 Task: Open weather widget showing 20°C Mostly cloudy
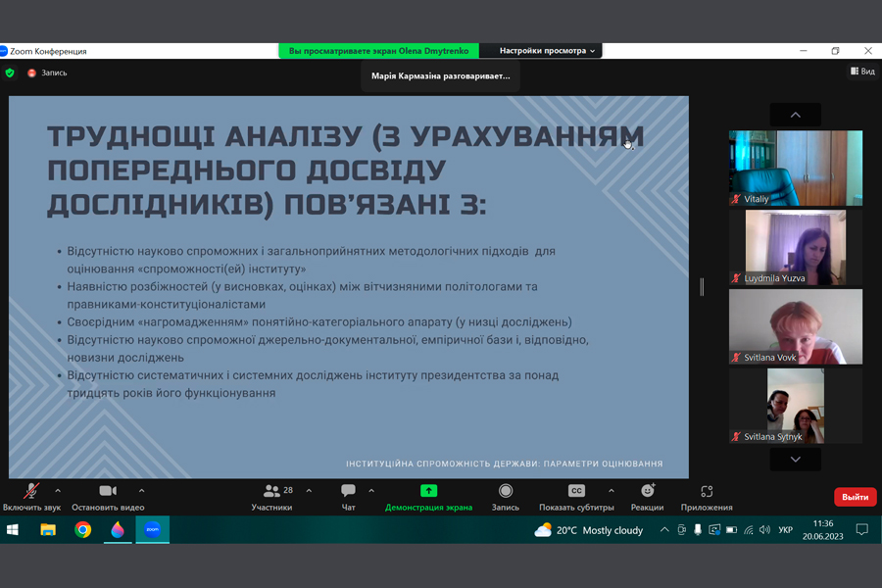click(x=588, y=530)
